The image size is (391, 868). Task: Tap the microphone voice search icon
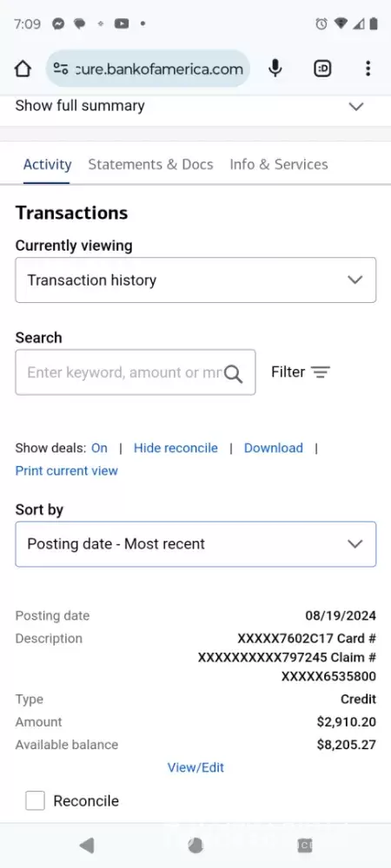(275, 69)
